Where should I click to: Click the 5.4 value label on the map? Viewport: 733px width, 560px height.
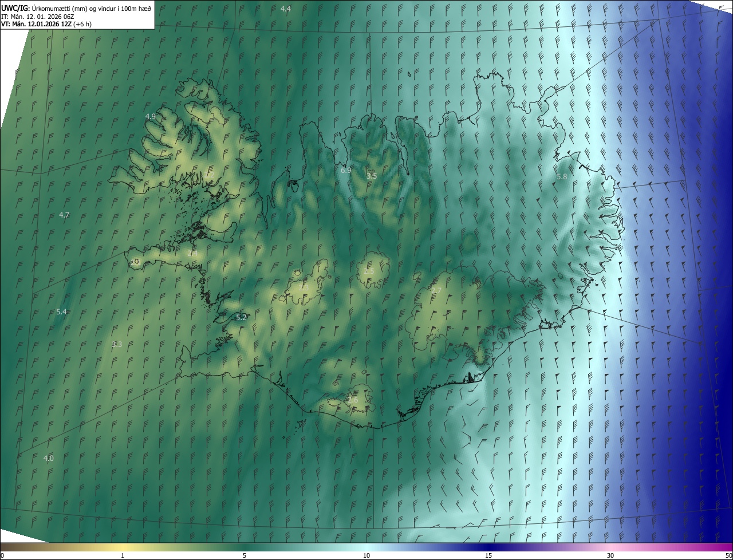click(x=61, y=311)
